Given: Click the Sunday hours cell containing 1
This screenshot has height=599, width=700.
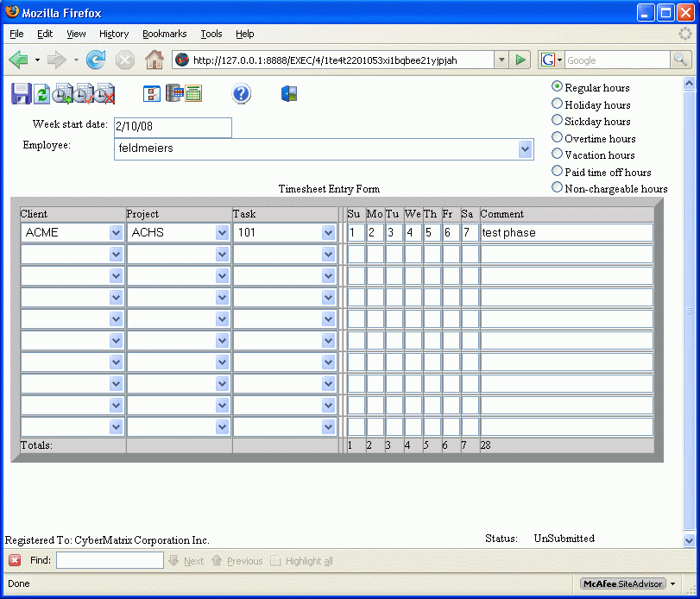Looking at the screenshot, I should pos(356,233).
